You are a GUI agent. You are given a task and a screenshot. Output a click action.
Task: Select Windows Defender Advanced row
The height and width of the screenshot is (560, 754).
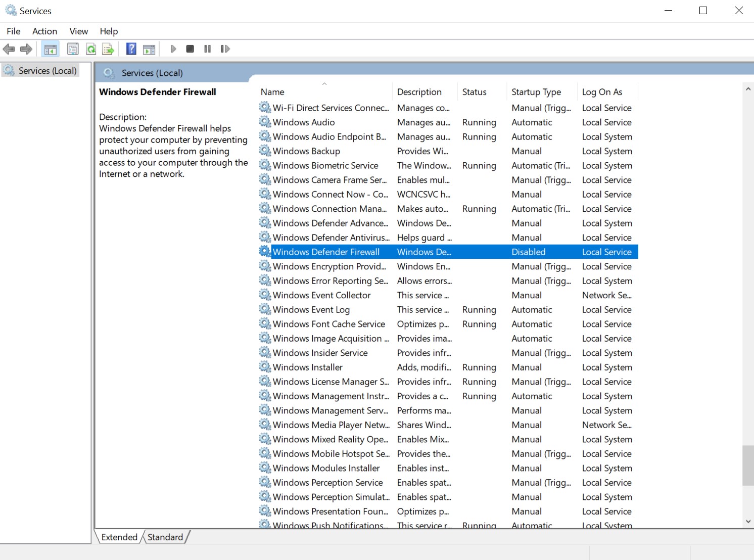pos(448,223)
